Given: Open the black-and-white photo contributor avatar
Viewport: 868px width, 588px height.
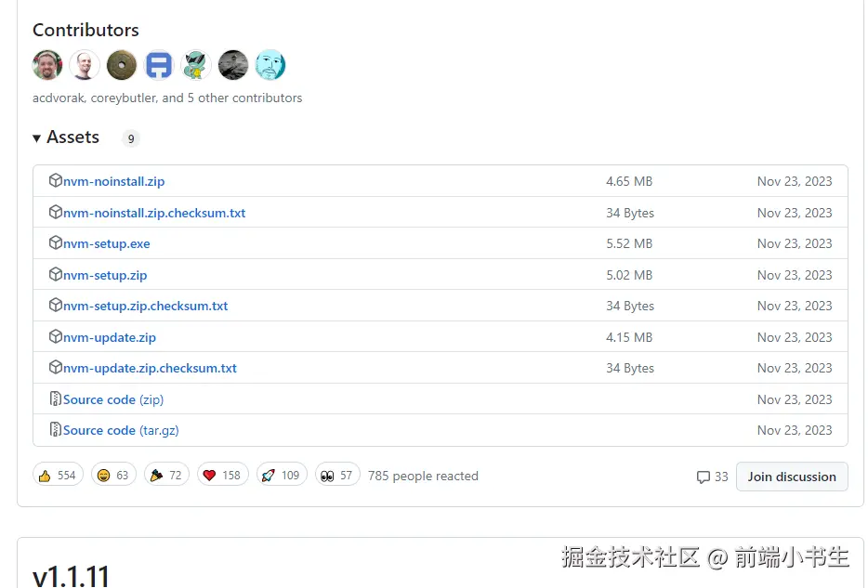Looking at the screenshot, I should click(x=233, y=65).
